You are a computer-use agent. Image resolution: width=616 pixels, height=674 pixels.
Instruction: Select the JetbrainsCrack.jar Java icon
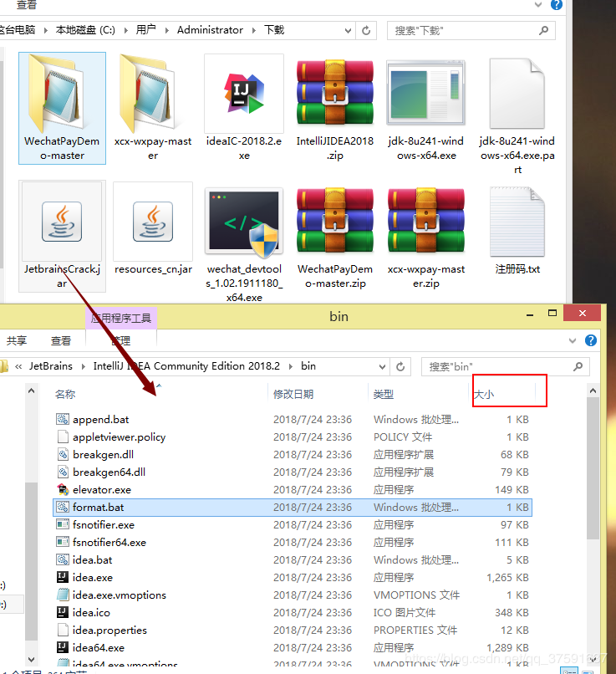coord(62,222)
